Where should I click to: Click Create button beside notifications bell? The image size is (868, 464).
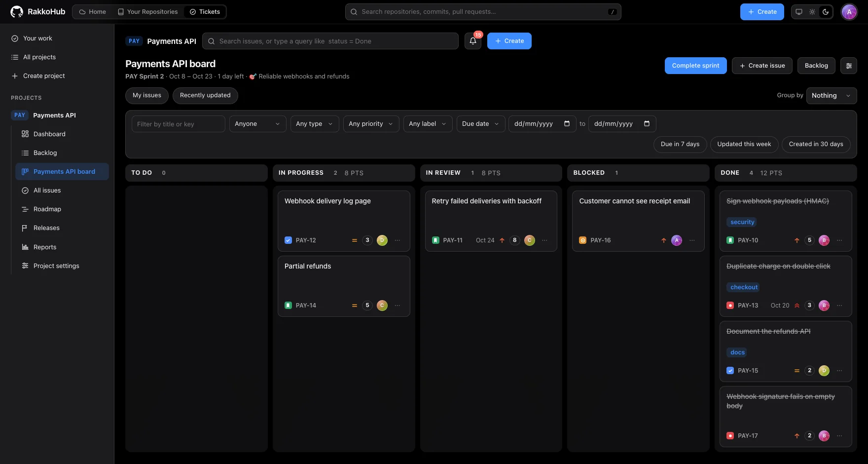[x=509, y=41]
